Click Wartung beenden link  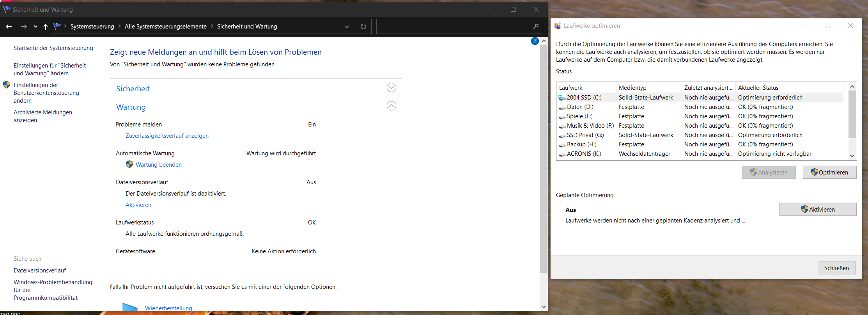pyautogui.click(x=159, y=165)
